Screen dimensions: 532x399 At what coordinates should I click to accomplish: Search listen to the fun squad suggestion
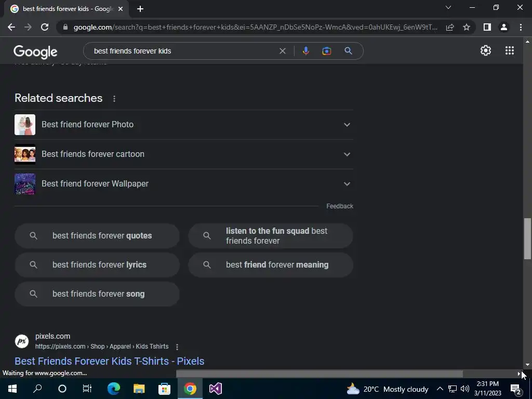(x=271, y=236)
